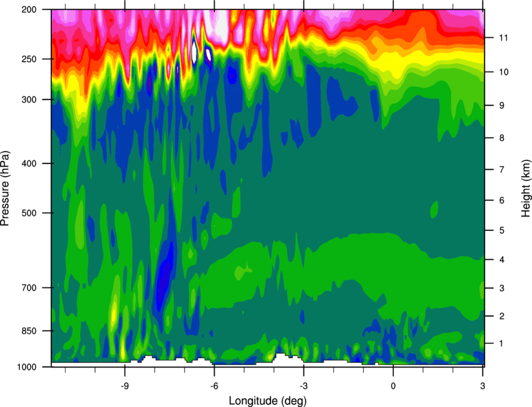Click the 3 longitude tick label
This screenshot has height=407, width=532.
pos(483,386)
